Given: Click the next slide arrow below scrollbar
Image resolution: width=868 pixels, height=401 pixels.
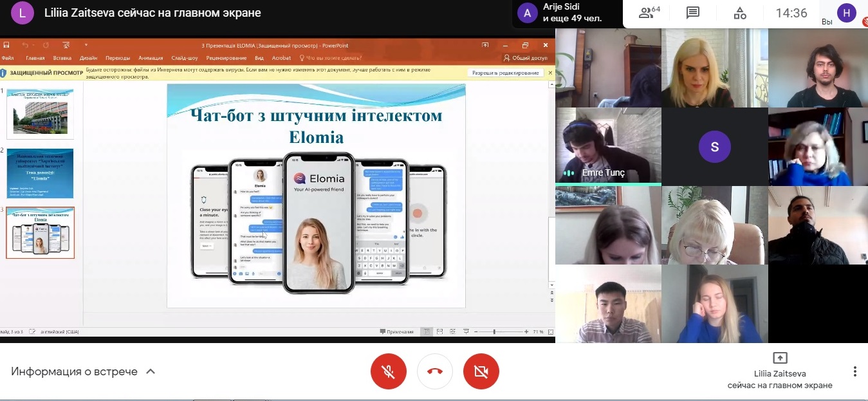Looking at the screenshot, I should click(x=551, y=301).
